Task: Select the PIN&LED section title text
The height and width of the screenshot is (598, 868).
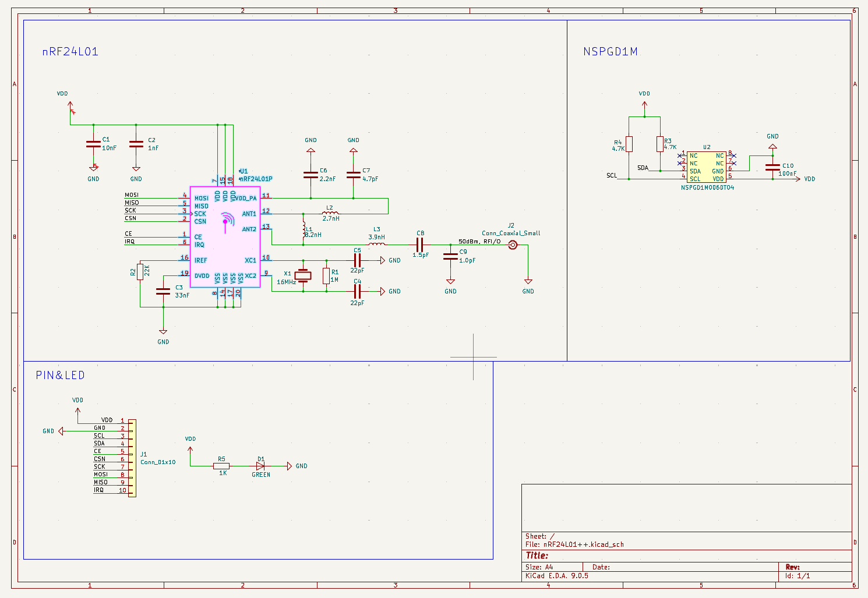Action: [60, 376]
